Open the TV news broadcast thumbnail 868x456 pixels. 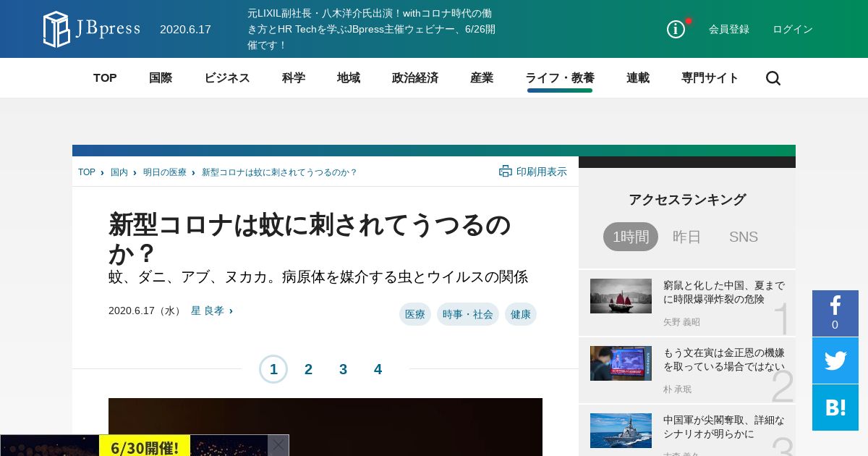[621, 363]
